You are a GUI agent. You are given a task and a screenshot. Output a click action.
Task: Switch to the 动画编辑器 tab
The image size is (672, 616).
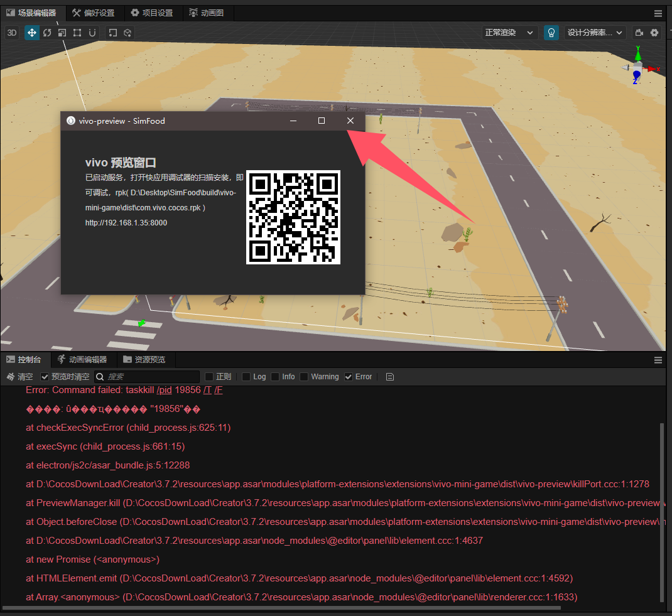pos(83,359)
